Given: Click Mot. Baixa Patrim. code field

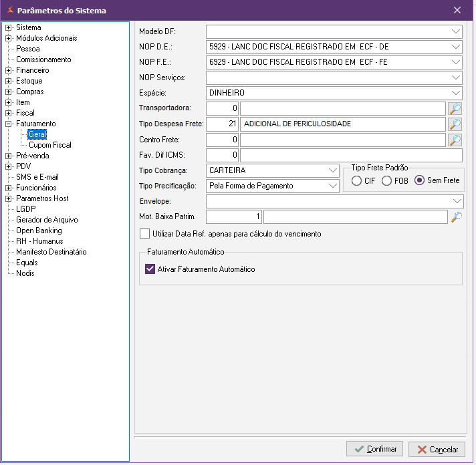Looking at the screenshot, I should pyautogui.click(x=234, y=217).
